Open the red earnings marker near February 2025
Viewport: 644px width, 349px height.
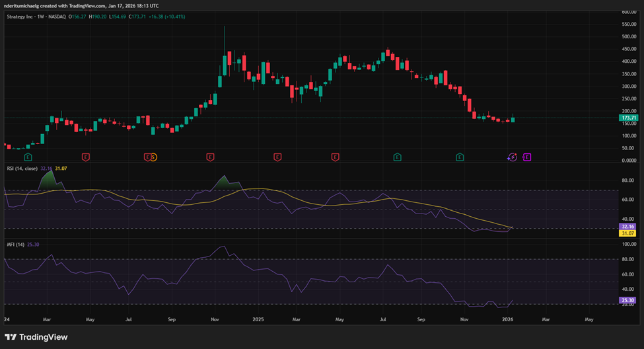277,157
